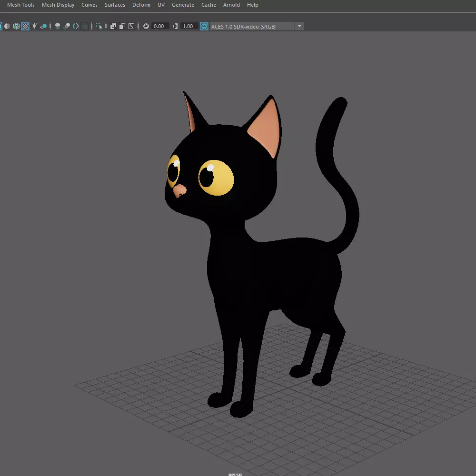Viewport: 476px width, 476px height.
Task: Toggle screen space ambient occlusion icon
Action: pos(58,26)
